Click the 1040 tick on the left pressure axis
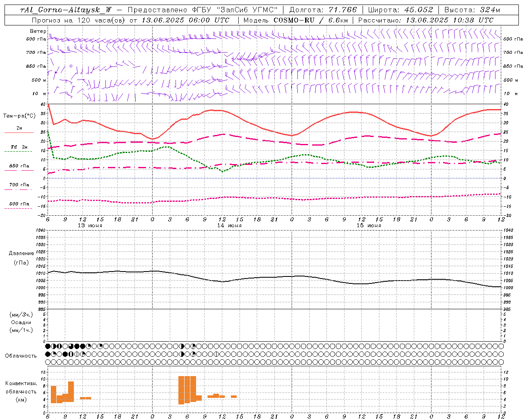Image resolution: width=525 pixels, height=420 pixels. (40, 230)
